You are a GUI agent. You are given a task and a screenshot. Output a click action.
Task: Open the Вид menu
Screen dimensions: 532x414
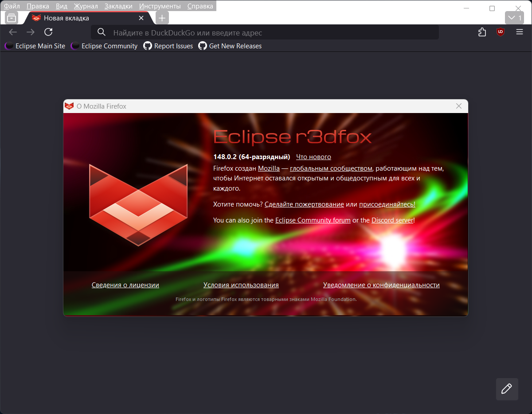coord(62,6)
